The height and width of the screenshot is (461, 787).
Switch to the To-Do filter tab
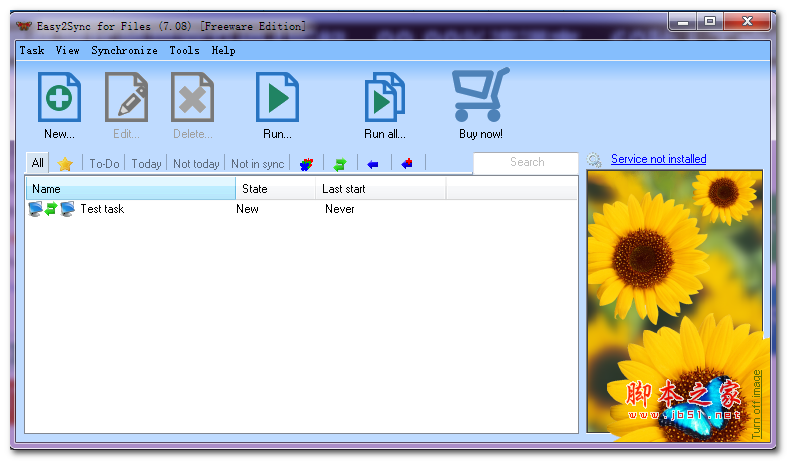tap(104, 164)
